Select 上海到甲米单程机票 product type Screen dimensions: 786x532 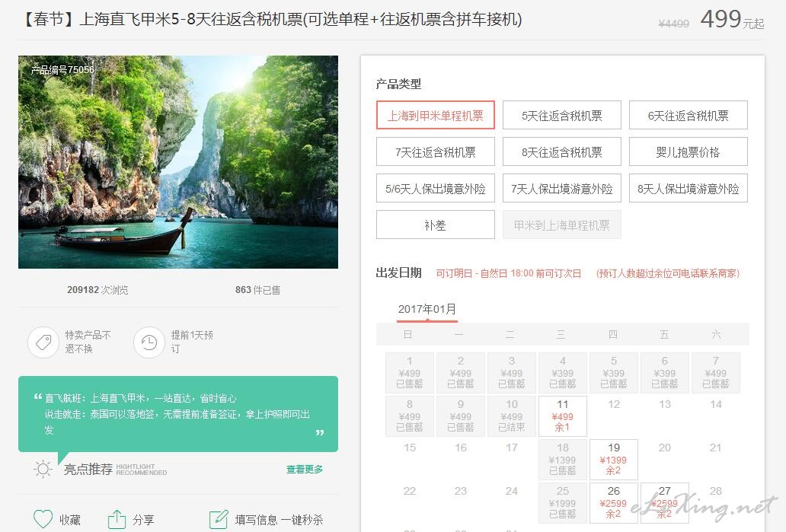[x=436, y=115]
